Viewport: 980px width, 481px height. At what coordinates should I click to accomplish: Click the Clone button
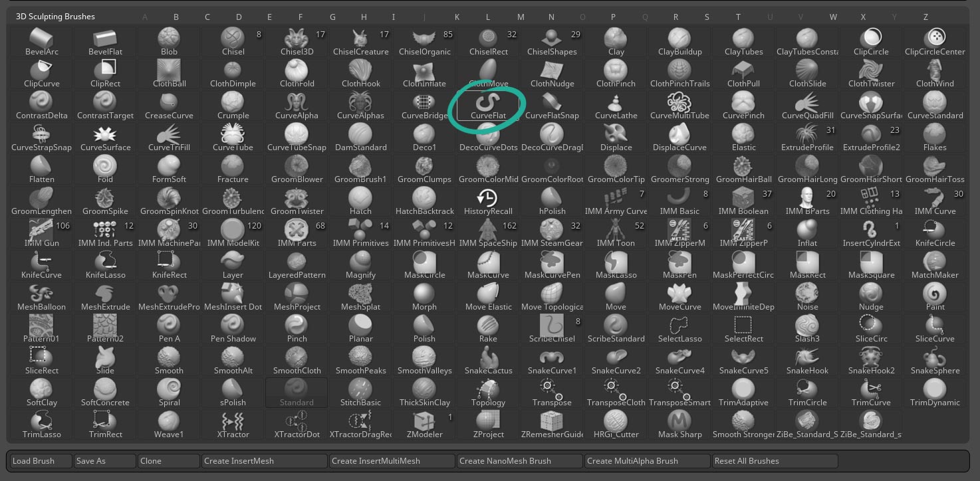(169, 460)
